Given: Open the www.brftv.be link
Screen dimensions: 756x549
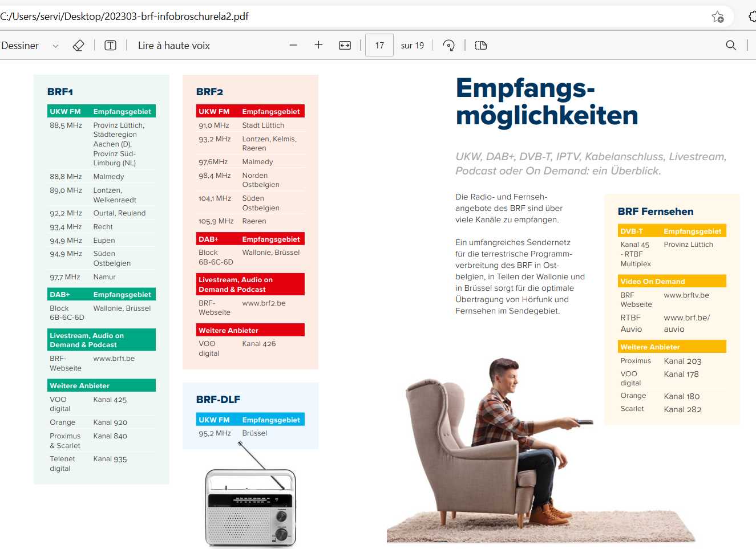Looking at the screenshot, I should [x=686, y=295].
